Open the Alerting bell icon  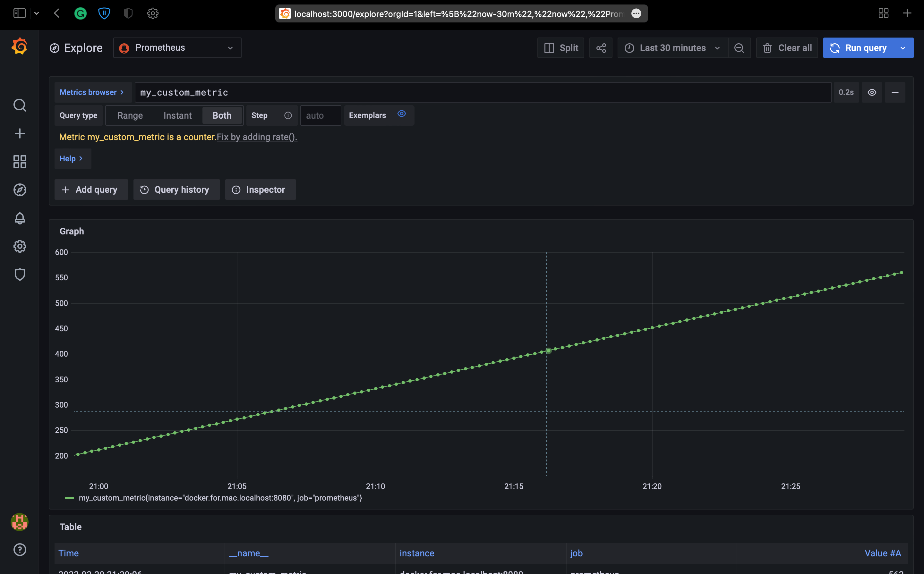click(x=19, y=218)
